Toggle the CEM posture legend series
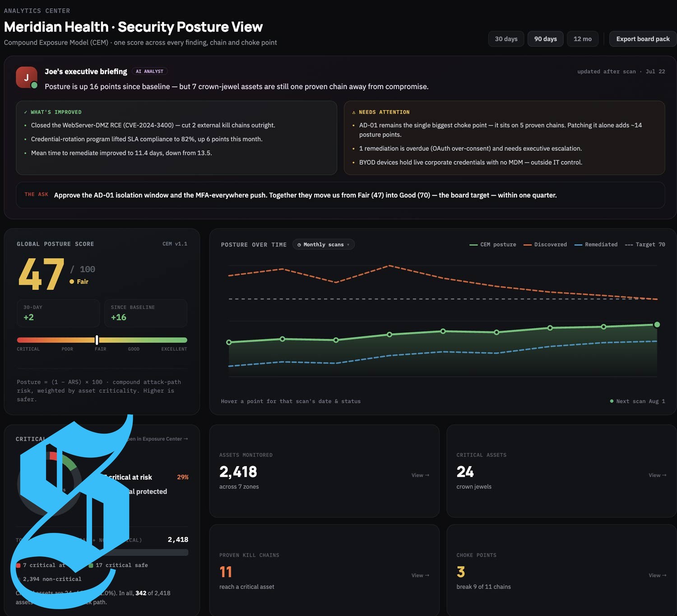The width and height of the screenshot is (677, 616). 493,244
